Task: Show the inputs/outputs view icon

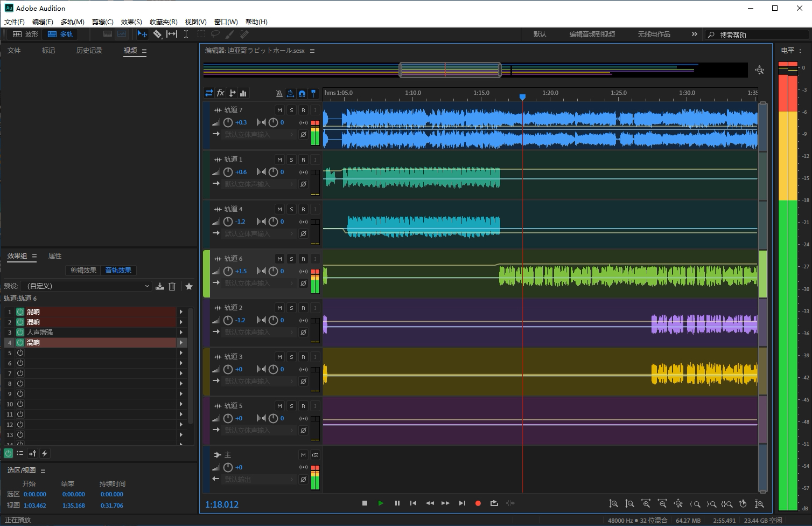Action: (209, 93)
